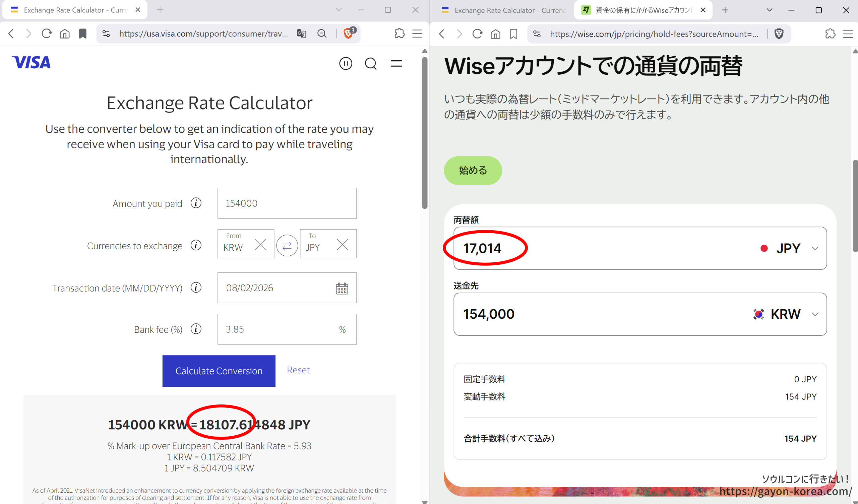Open Home in the Visa browser window

coord(65,34)
